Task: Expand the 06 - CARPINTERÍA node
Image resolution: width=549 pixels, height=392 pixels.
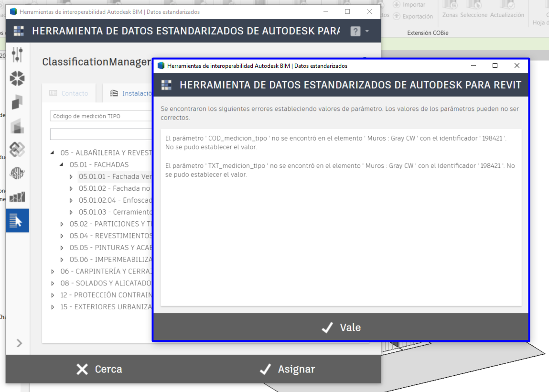Action: [53, 272]
